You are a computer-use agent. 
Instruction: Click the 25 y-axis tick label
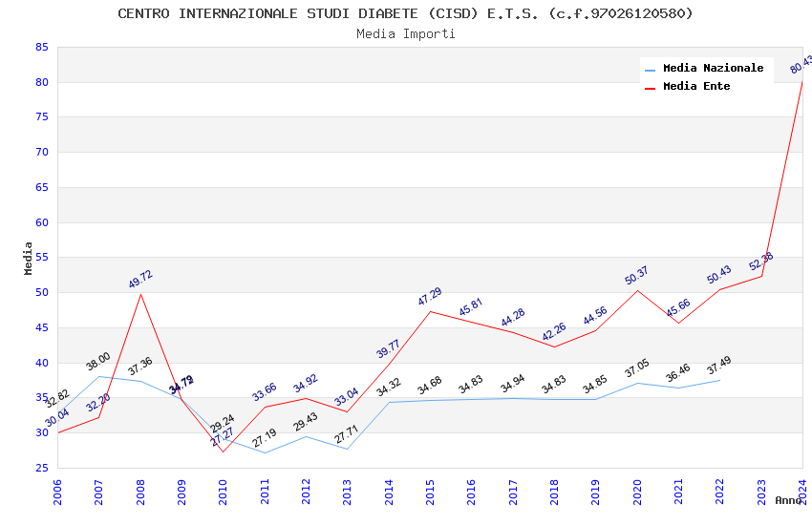[42, 468]
